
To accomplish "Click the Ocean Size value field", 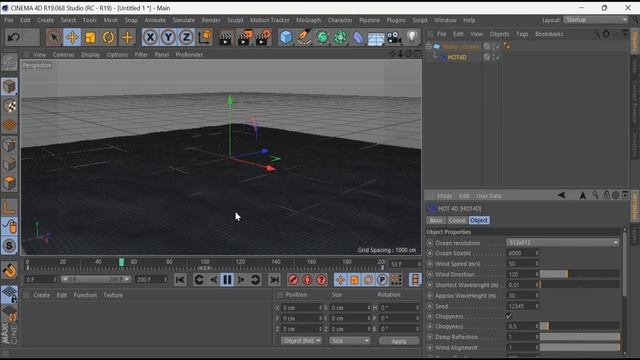I will pos(520,253).
